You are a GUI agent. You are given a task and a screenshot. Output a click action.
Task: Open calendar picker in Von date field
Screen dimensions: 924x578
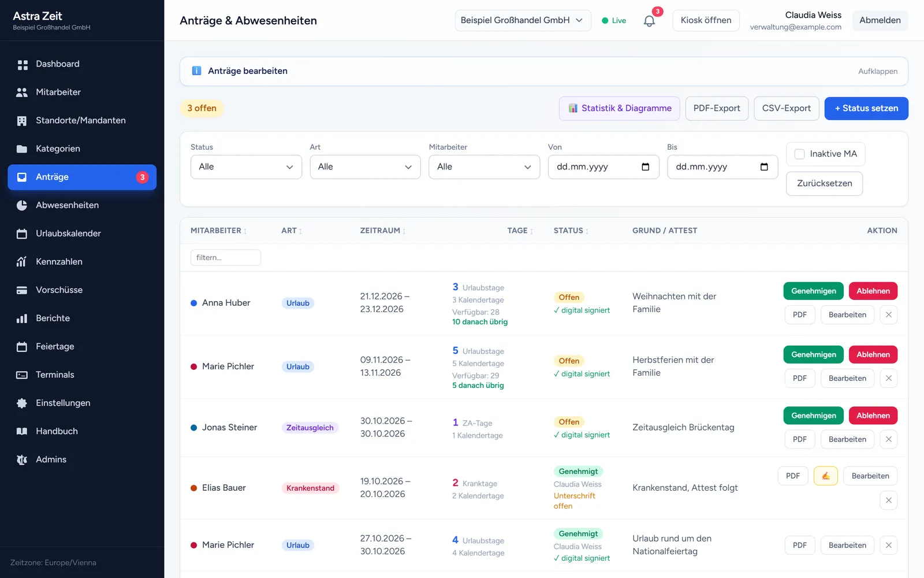pos(646,167)
